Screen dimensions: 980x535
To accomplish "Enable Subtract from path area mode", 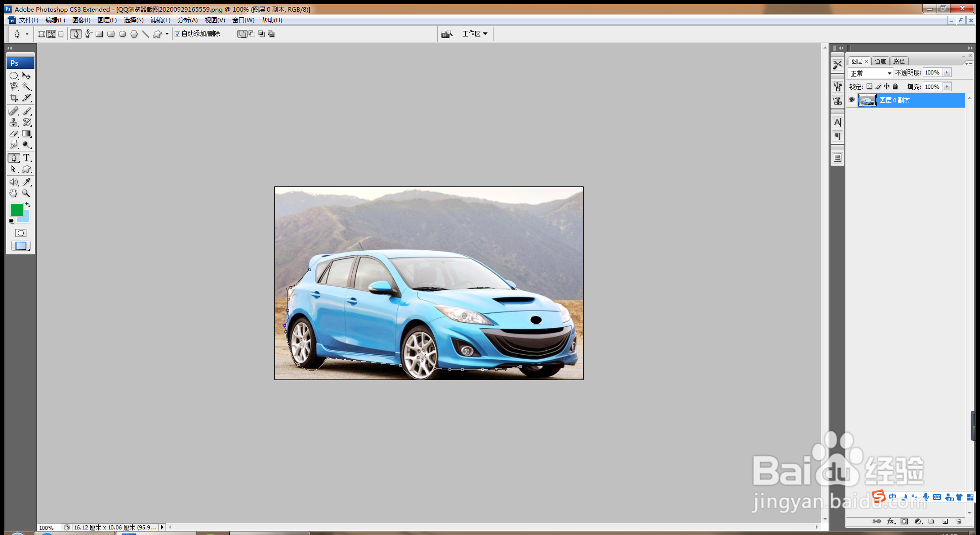I will pyautogui.click(x=252, y=34).
